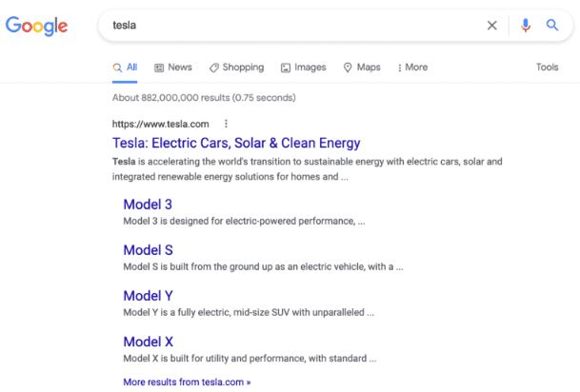580x392 pixels.
Task: Click More results from tesla.com
Action: (x=187, y=382)
